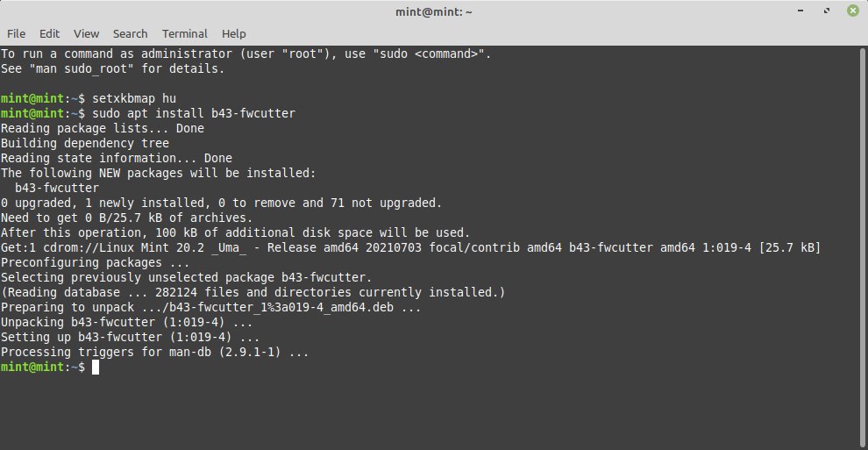Viewport: 868px width, 450px height.
Task: Close the terminal with the green X
Action: 853,11
